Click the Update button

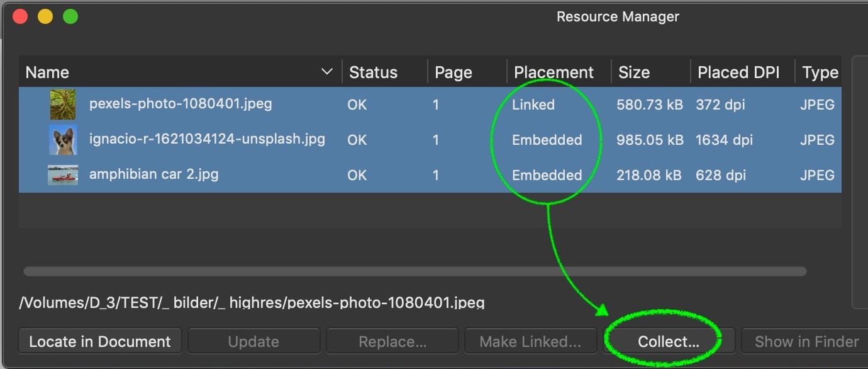point(253,341)
